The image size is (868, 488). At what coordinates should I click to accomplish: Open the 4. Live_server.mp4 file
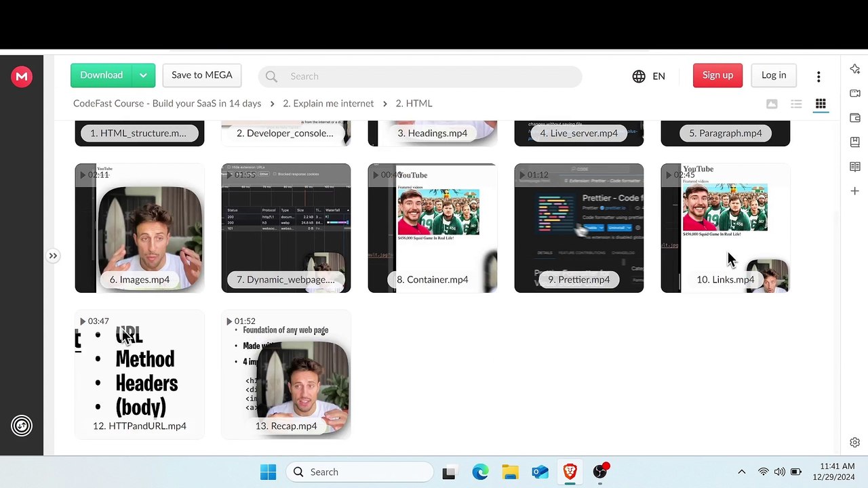pyautogui.click(x=579, y=133)
